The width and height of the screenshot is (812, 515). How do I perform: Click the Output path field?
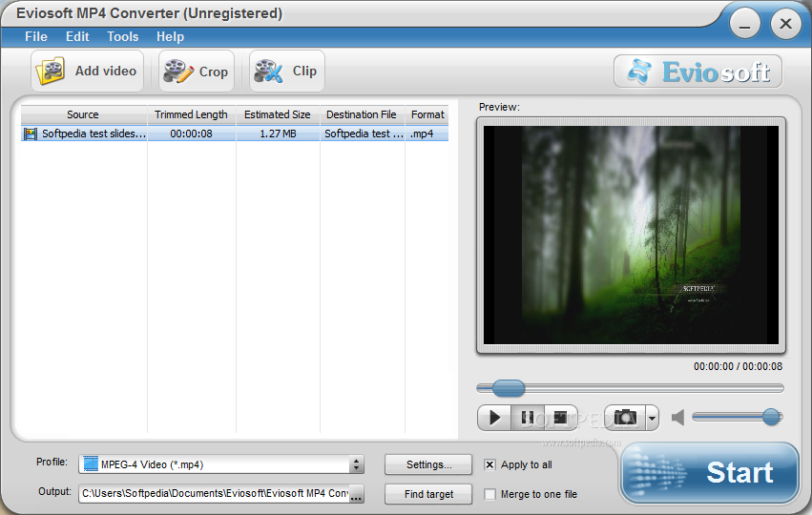[x=214, y=494]
